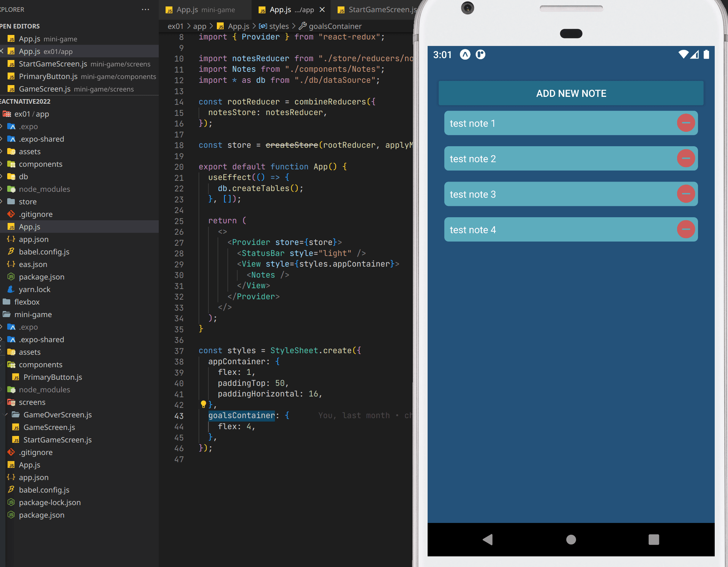Expand the .expo folder in mini-game
728x567 pixels.
click(x=79, y=327)
